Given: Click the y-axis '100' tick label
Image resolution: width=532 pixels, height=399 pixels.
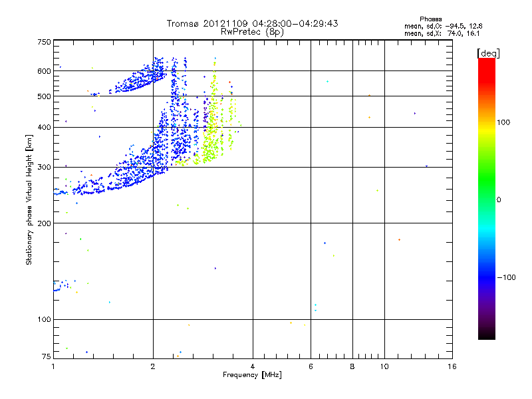Looking at the screenshot, I should point(44,320).
